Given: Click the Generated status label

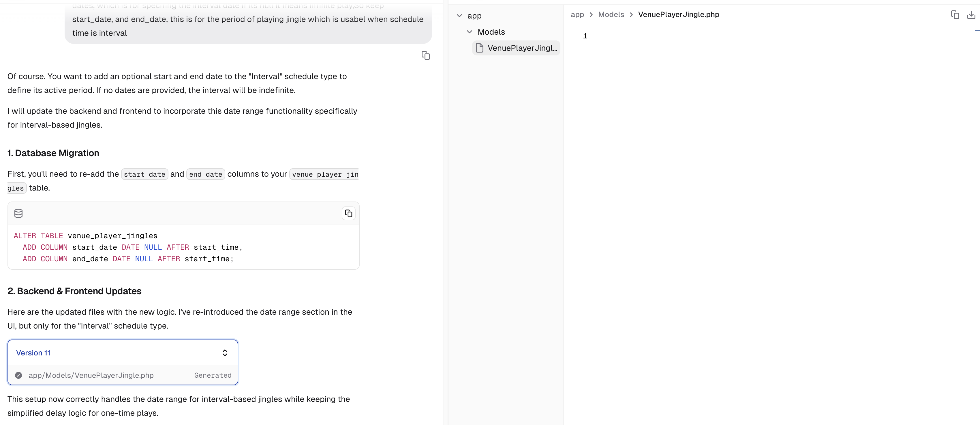Looking at the screenshot, I should [213, 375].
